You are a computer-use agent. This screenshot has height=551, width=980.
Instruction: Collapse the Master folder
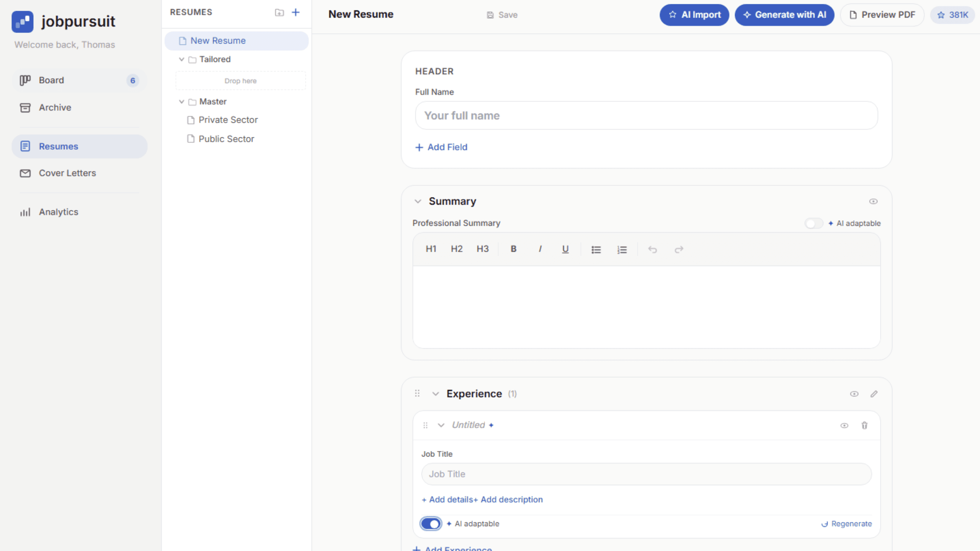(181, 101)
